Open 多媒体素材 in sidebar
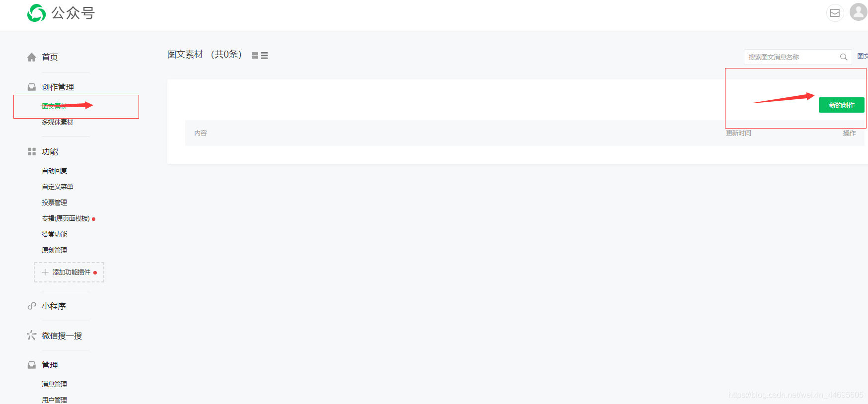The height and width of the screenshot is (404, 868). [58, 122]
